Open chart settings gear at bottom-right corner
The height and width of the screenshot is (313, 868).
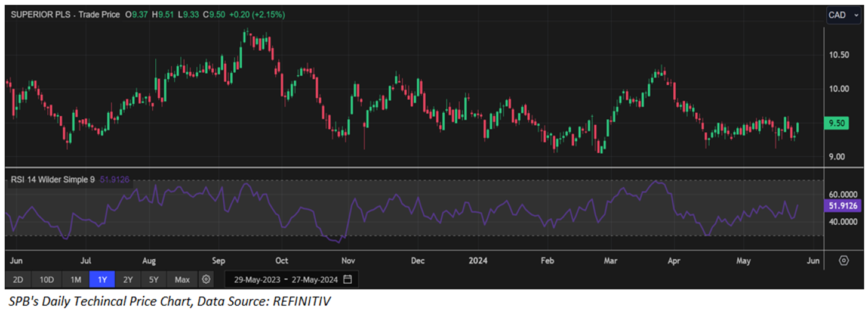844,261
